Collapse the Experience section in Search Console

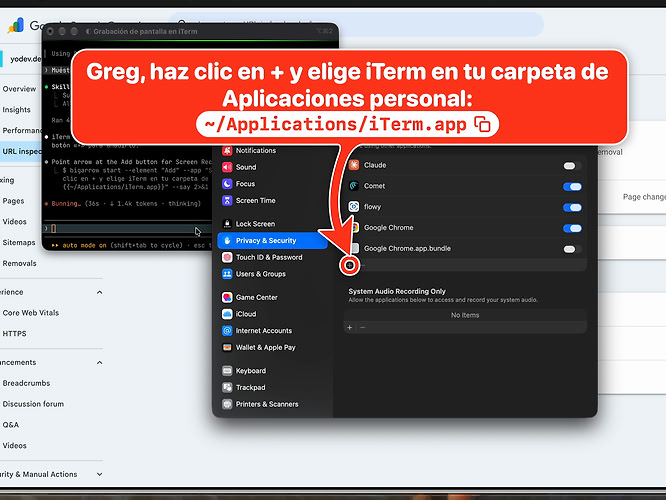pos(99,292)
